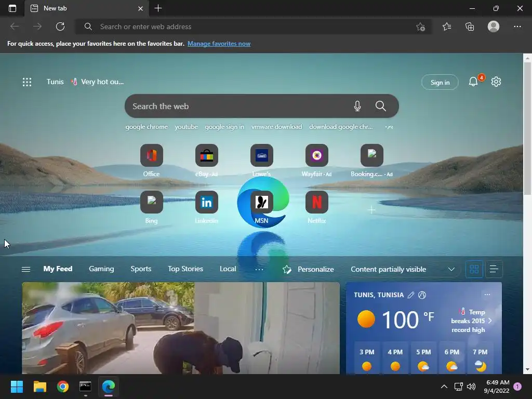Select the Gaming feed tab
The height and width of the screenshot is (399, 532).
(x=101, y=269)
